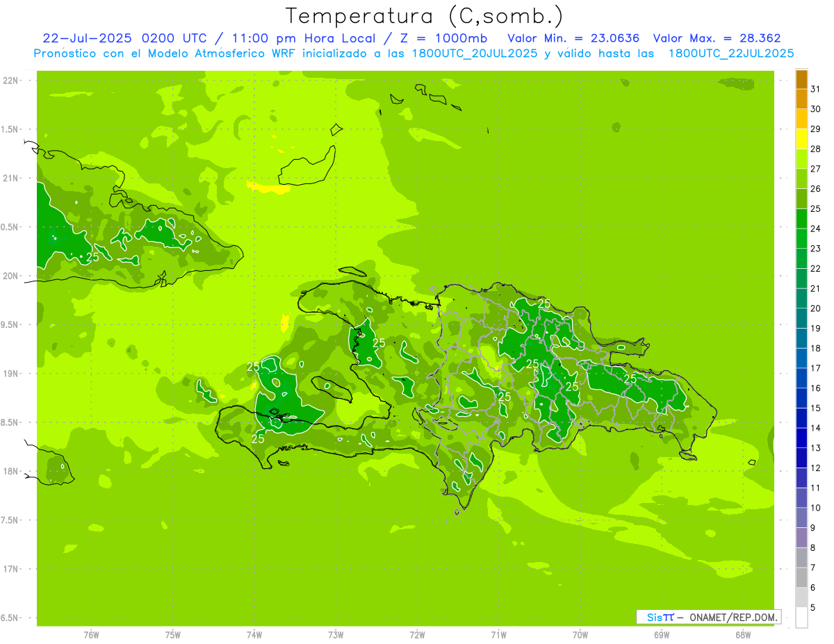Image resolution: width=834 pixels, height=644 pixels.
Task: Click the "70W" longitude axis label
Action: click(x=580, y=635)
